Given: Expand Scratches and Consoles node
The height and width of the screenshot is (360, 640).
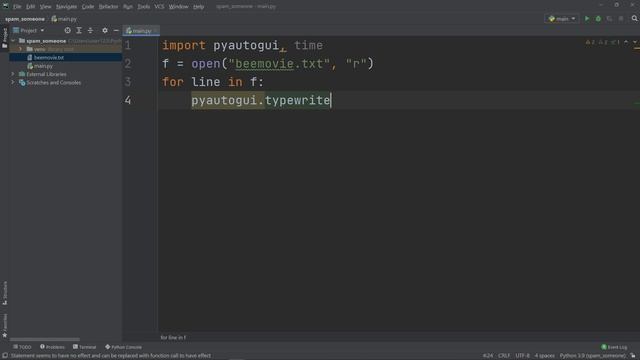Looking at the screenshot, I should pyautogui.click(x=13, y=82).
